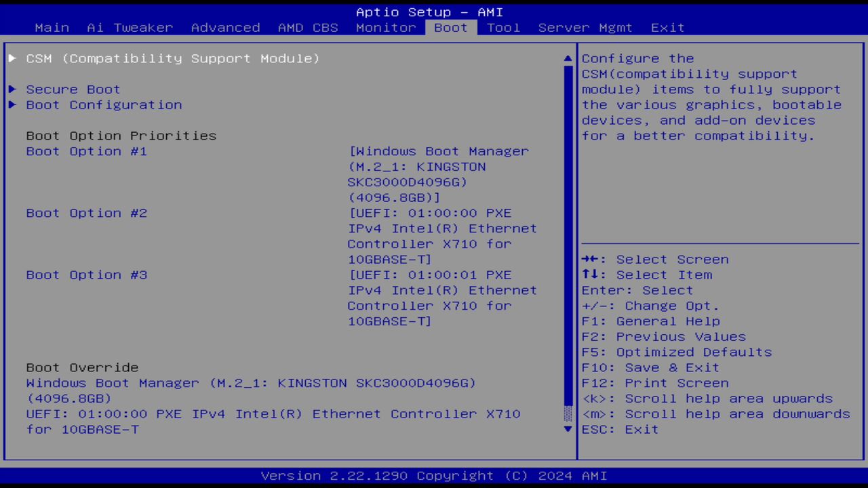Click the Version 2.22.1290 copyright footer

click(434, 476)
